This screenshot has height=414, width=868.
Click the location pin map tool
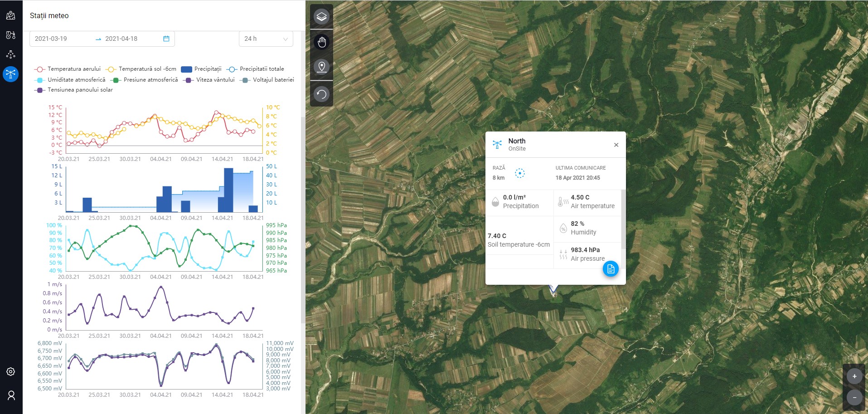coord(321,67)
